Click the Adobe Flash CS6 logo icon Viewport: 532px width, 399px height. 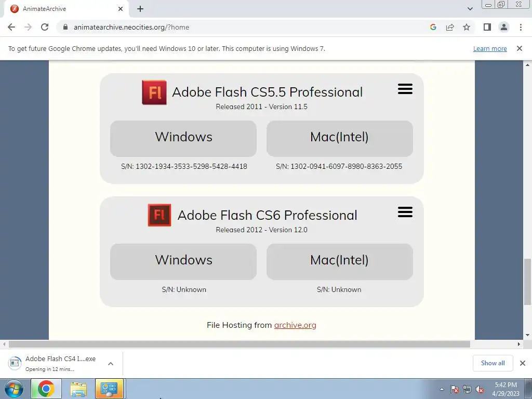(x=159, y=215)
